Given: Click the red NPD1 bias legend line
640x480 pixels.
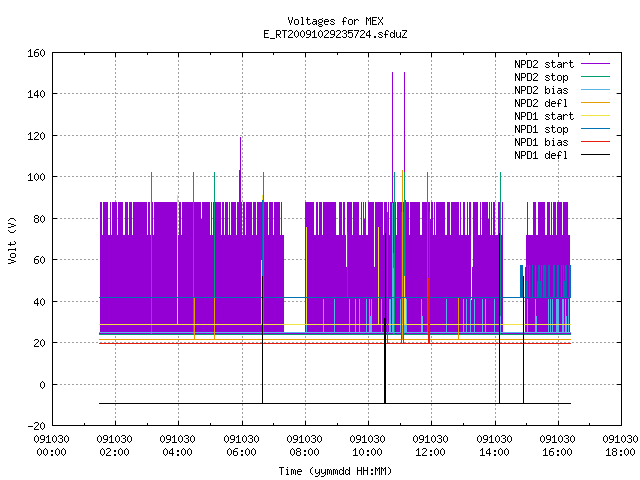Looking at the screenshot, I should (x=595, y=142).
